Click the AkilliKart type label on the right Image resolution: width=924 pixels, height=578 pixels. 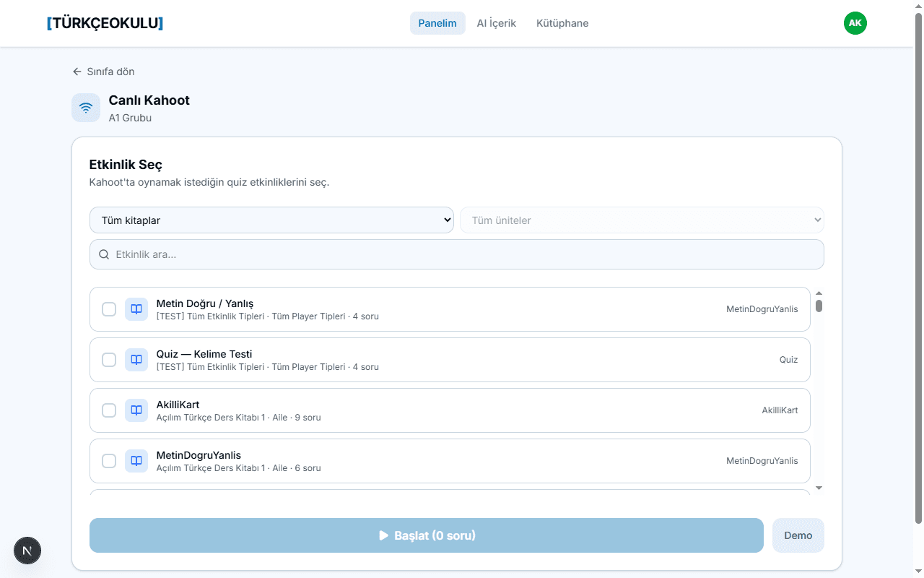780,410
